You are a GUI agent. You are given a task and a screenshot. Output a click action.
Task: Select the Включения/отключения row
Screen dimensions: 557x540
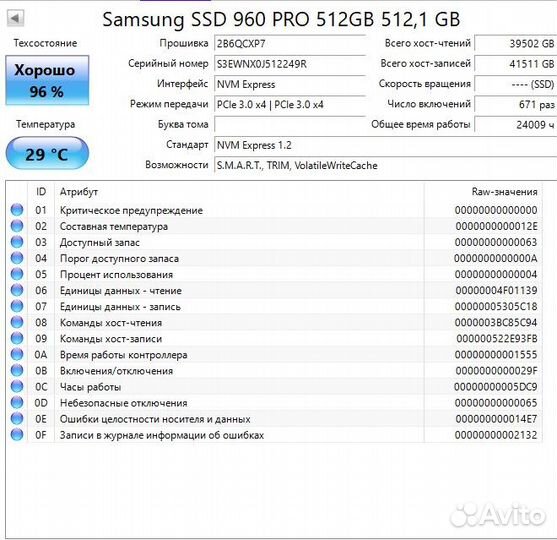(274, 371)
